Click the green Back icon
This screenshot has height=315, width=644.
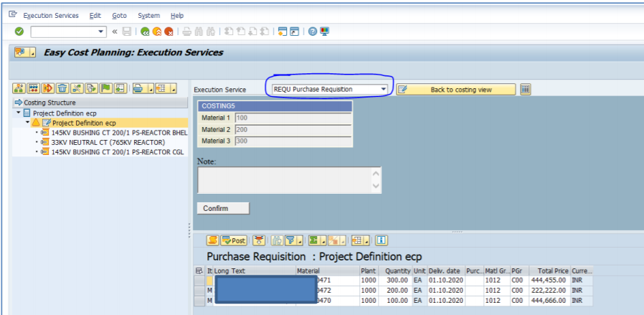click(x=145, y=31)
